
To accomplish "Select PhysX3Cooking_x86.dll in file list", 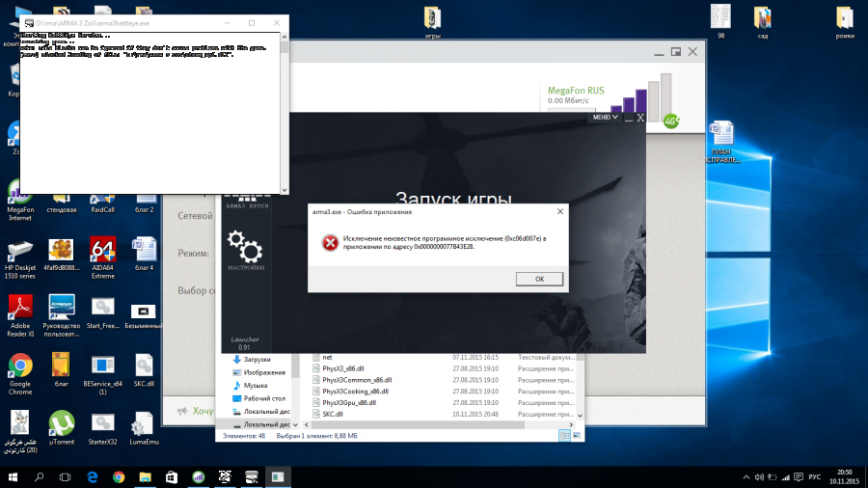I will coord(355,392).
